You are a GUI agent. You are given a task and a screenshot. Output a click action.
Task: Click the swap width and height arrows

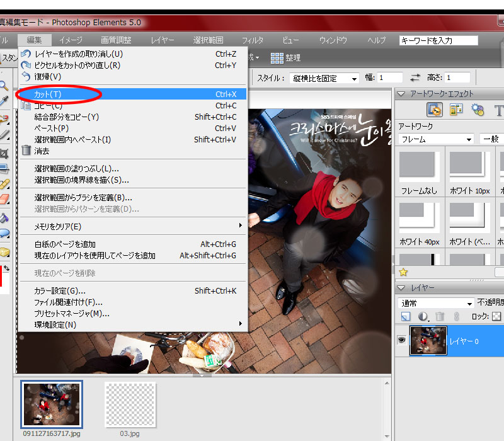tap(415, 77)
